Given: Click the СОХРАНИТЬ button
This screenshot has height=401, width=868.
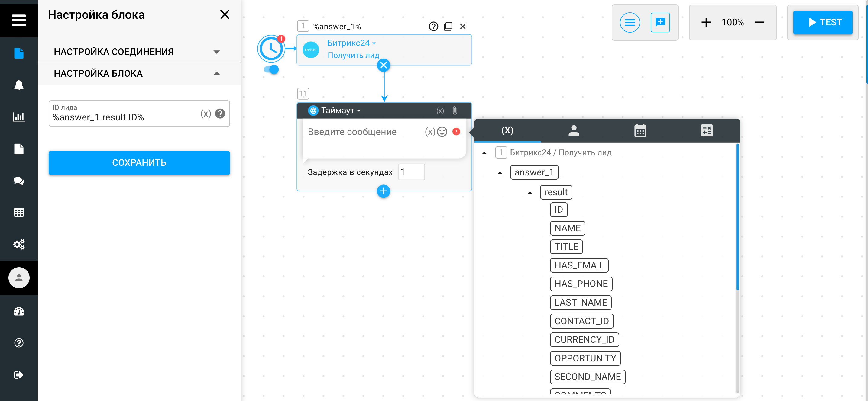Looking at the screenshot, I should tap(139, 163).
